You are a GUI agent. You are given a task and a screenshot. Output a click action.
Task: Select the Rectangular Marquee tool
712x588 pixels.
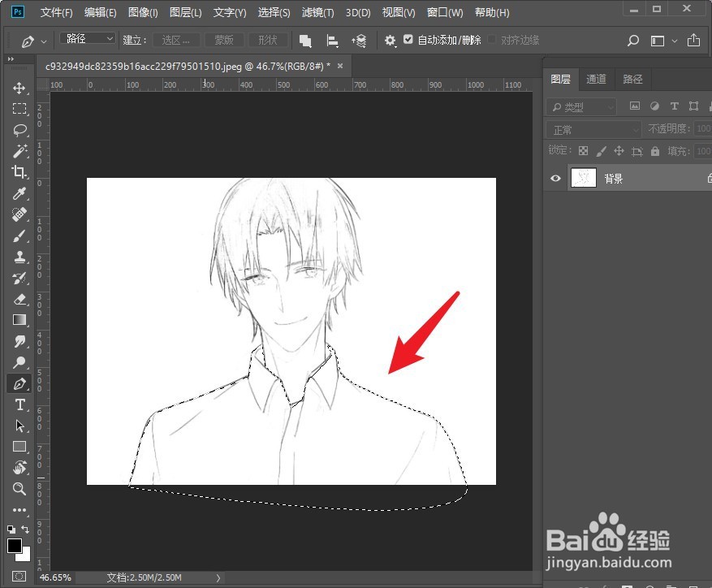click(19, 109)
